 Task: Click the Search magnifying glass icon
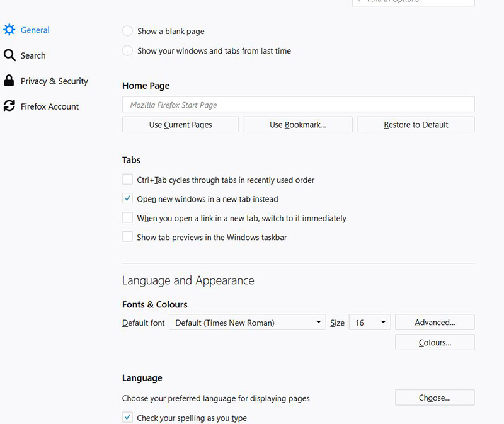pyautogui.click(x=9, y=55)
